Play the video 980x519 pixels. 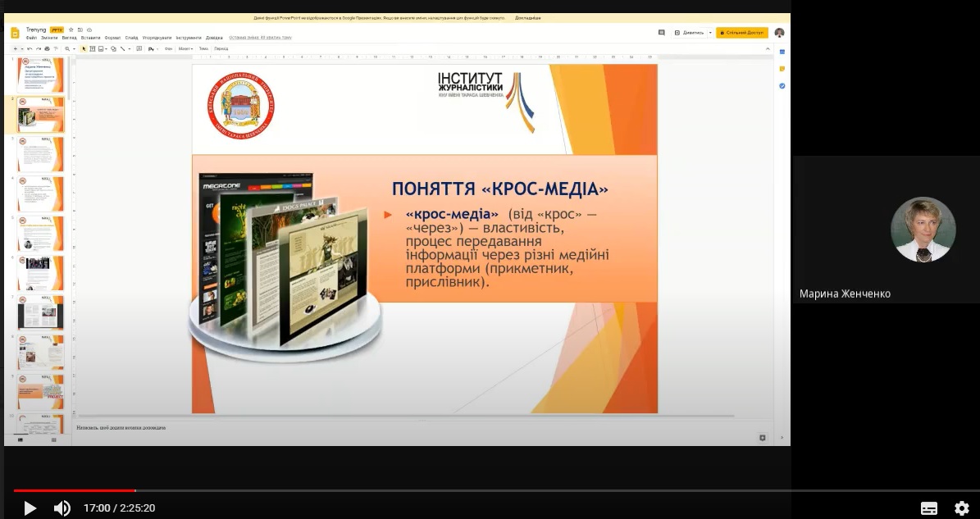pyautogui.click(x=30, y=508)
